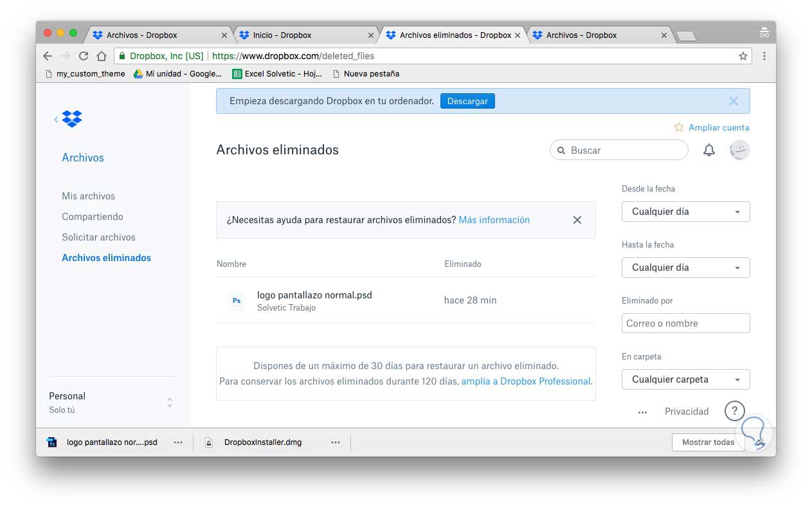Close the restore help notice
812x508 pixels.
[x=577, y=220]
